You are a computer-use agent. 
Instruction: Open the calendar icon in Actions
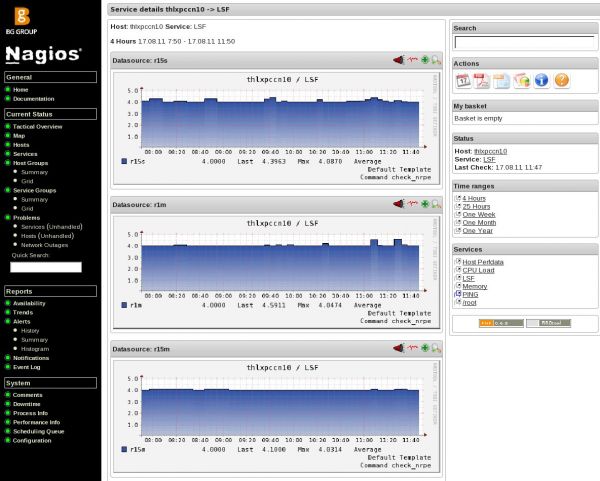(x=463, y=81)
